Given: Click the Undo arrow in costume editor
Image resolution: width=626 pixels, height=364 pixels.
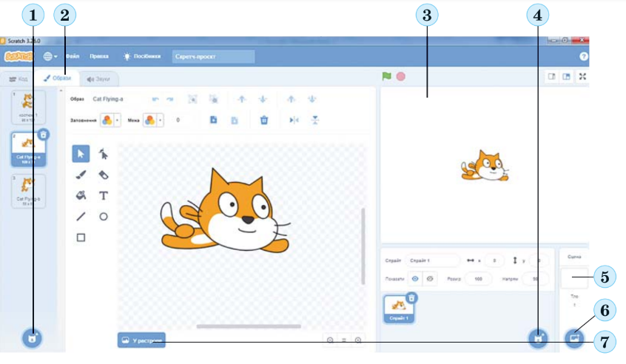Looking at the screenshot, I should [155, 99].
